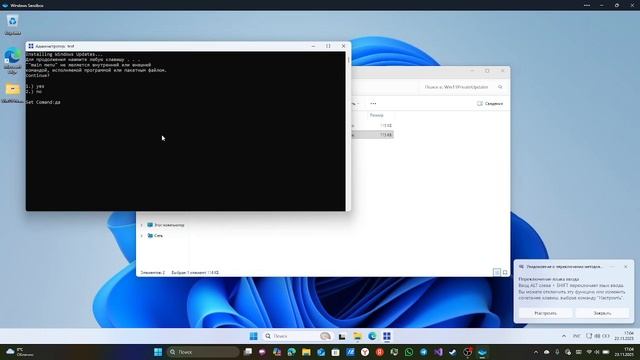Open Task View on the host taskbar

[248, 352]
